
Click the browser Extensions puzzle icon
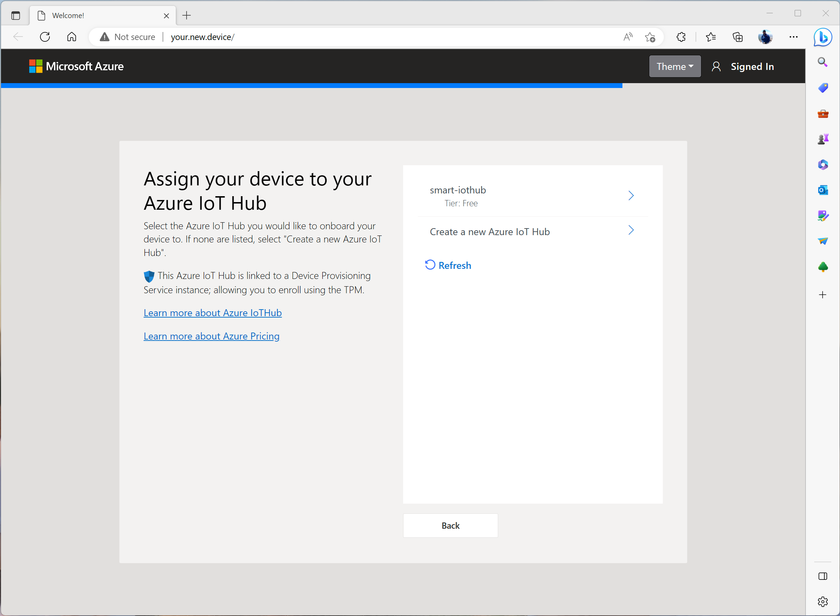click(x=681, y=37)
